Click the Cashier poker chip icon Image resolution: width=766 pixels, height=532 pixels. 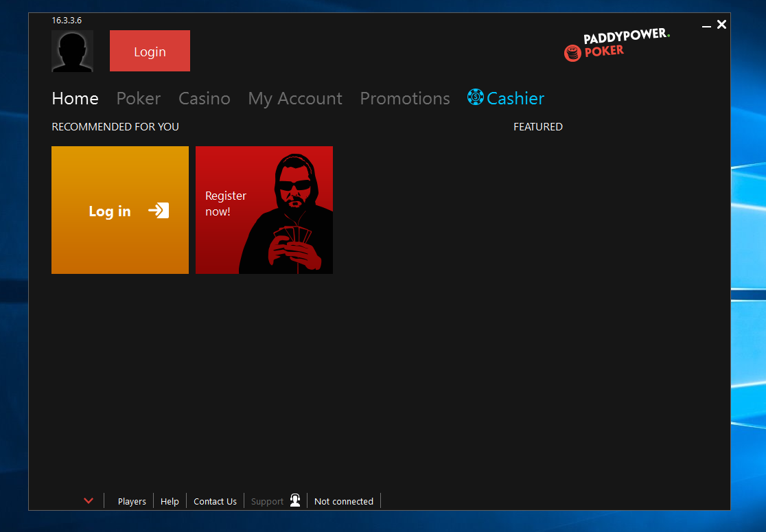pos(476,97)
